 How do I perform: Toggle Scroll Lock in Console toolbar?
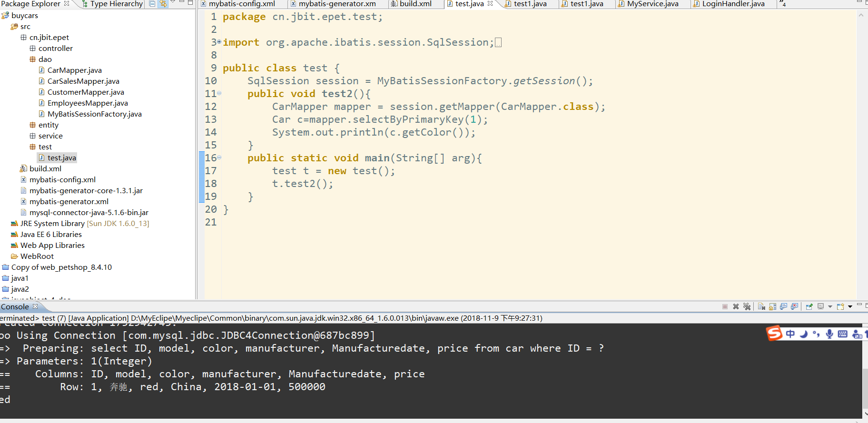click(772, 306)
